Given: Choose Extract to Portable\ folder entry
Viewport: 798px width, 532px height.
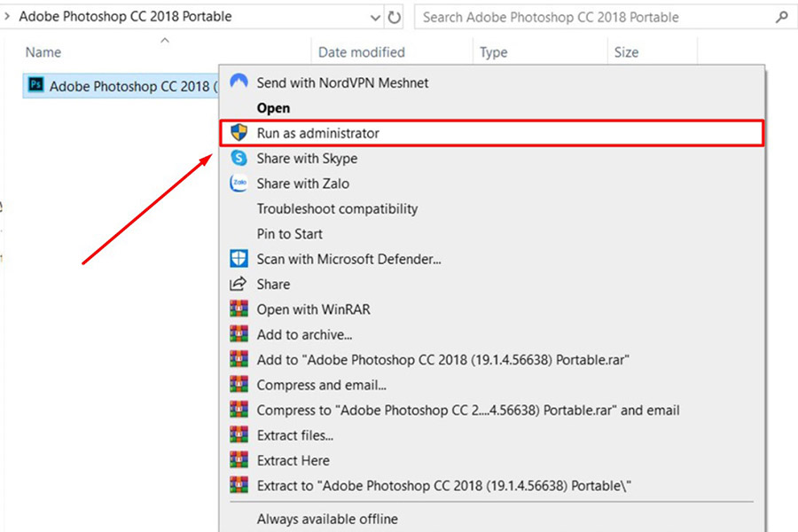Looking at the screenshot, I should coord(491,486).
